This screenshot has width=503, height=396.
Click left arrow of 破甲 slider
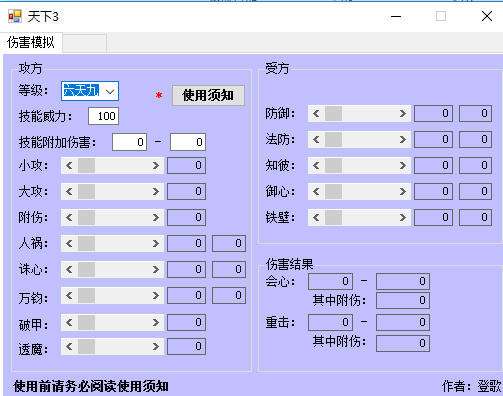pyautogui.click(x=69, y=323)
